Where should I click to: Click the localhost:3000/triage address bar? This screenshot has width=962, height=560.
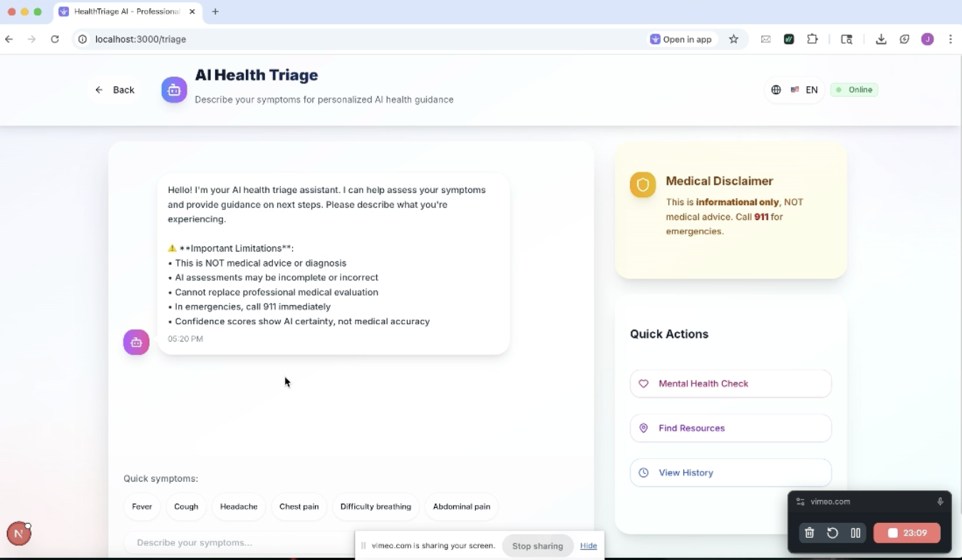(x=140, y=39)
